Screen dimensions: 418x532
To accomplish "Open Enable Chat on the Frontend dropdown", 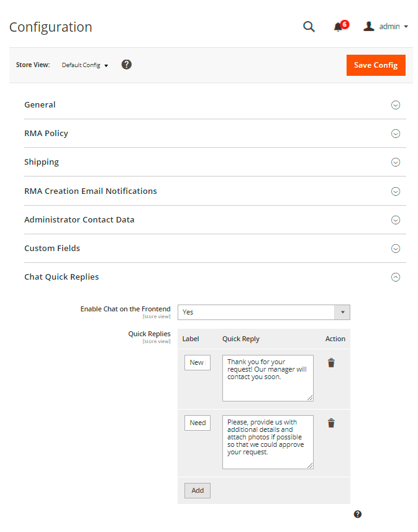I will [x=263, y=312].
